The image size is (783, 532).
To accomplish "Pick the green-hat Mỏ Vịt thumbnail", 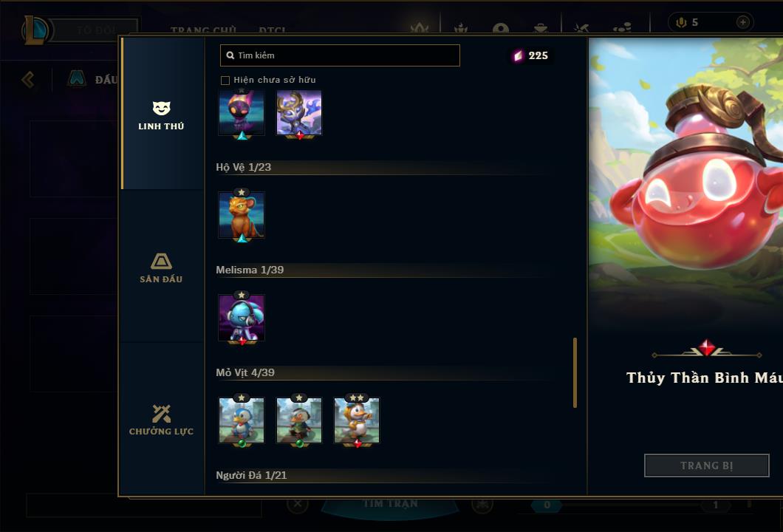I will point(299,420).
